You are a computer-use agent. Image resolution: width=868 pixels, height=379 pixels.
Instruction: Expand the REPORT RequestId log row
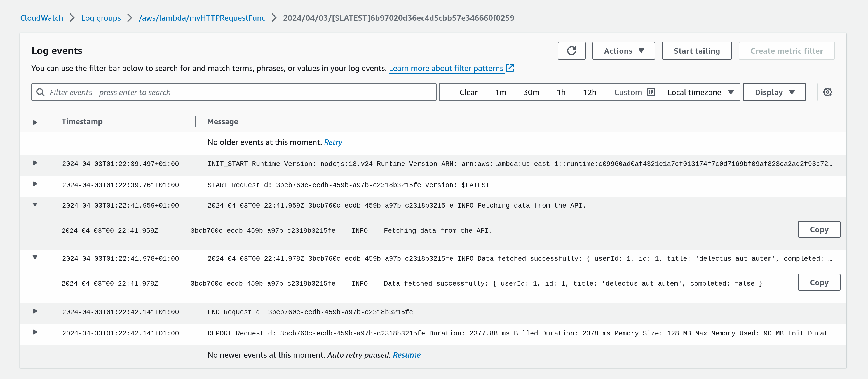pos(35,332)
